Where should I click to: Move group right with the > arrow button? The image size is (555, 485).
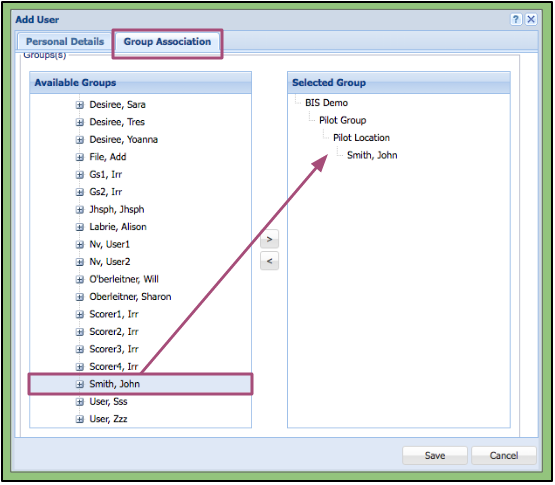(x=269, y=239)
